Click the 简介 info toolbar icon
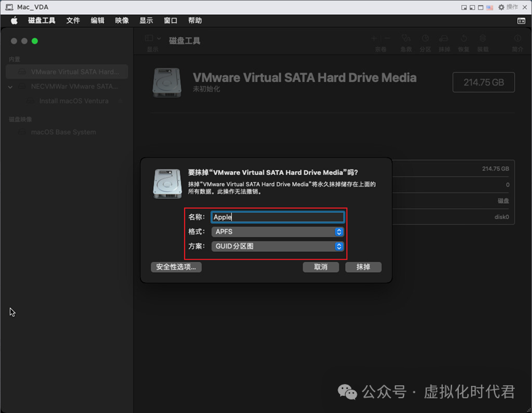 (x=517, y=38)
